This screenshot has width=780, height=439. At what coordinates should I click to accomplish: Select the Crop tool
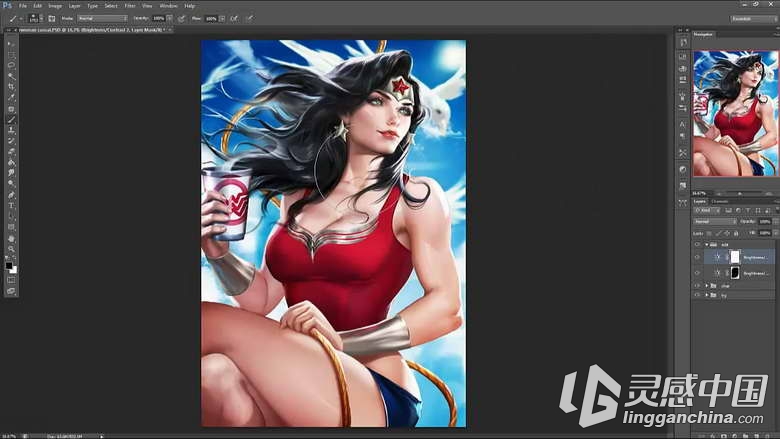tap(11, 87)
